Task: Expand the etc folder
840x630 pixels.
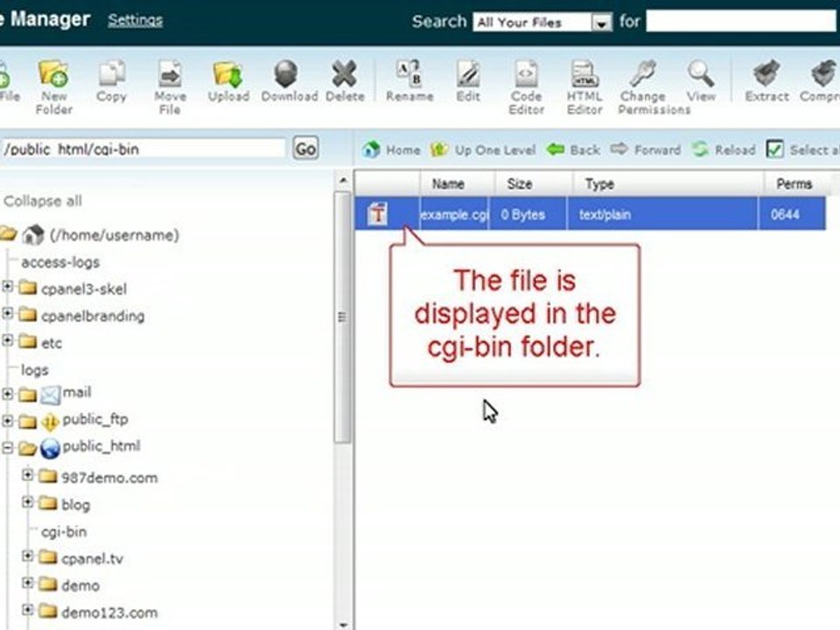Action: point(8,340)
